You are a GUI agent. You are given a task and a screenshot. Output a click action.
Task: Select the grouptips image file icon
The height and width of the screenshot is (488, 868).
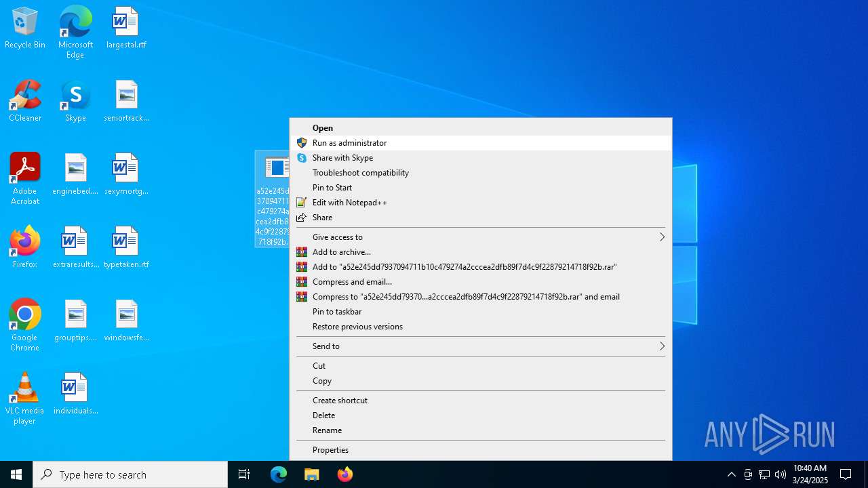(75, 321)
